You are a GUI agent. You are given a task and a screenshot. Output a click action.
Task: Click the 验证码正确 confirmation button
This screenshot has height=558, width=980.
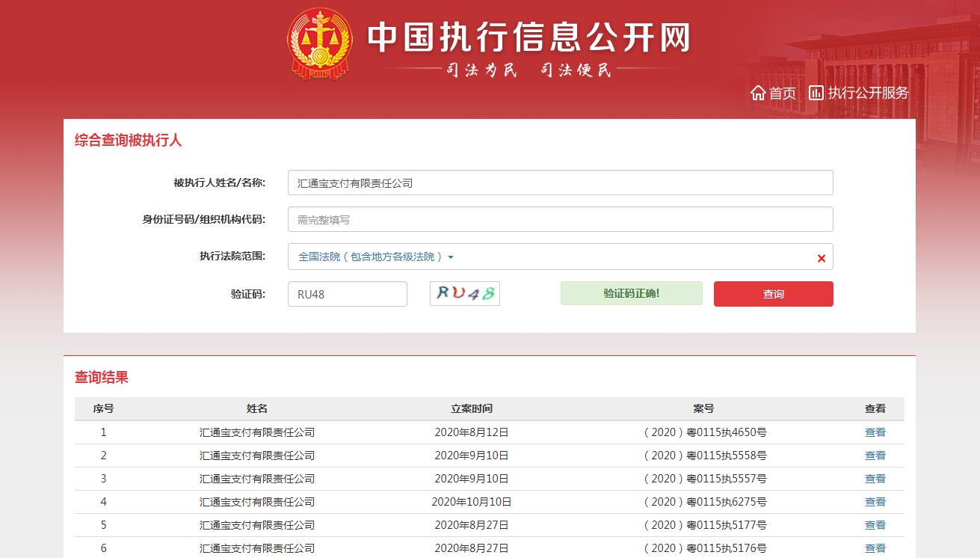coord(631,293)
